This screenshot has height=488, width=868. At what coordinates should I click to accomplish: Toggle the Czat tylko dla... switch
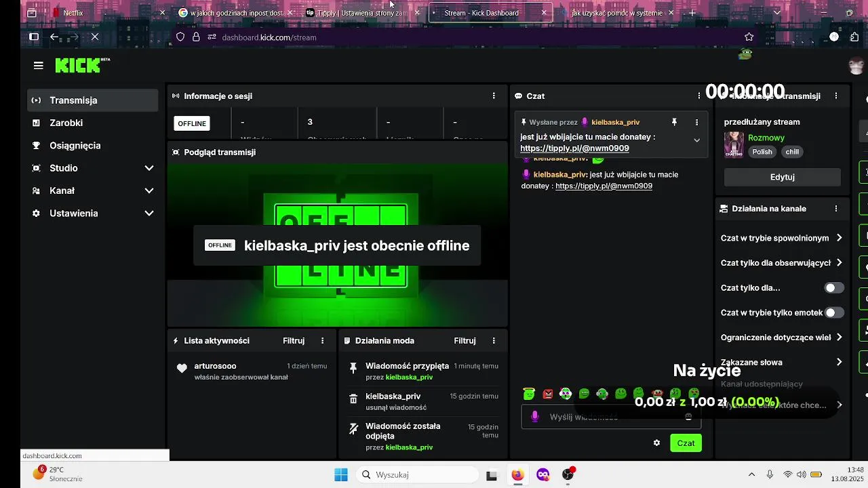(834, 288)
